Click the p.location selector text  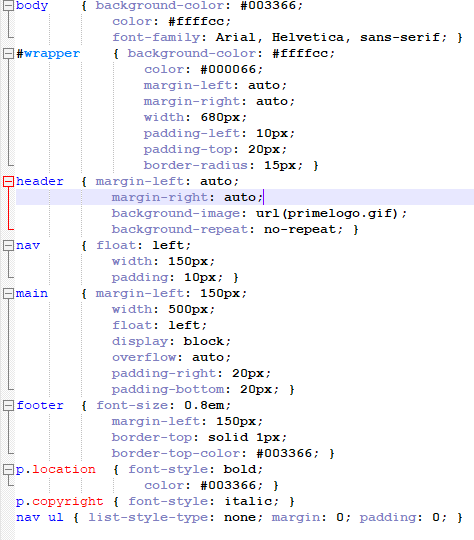click(56, 470)
